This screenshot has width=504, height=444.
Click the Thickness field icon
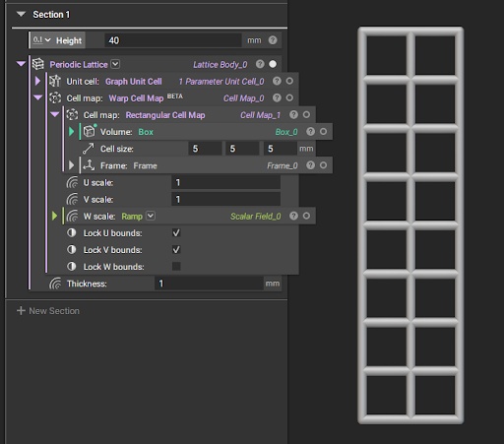[x=55, y=284]
